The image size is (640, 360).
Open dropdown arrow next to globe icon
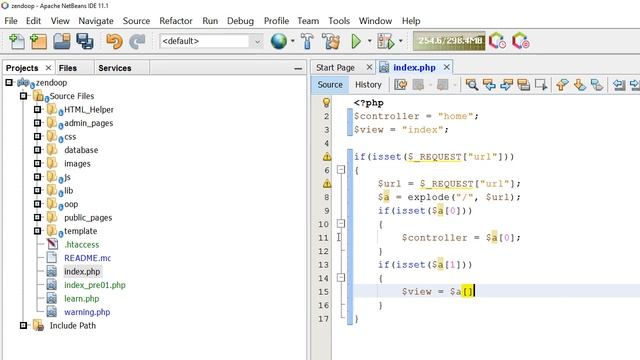coord(293,41)
